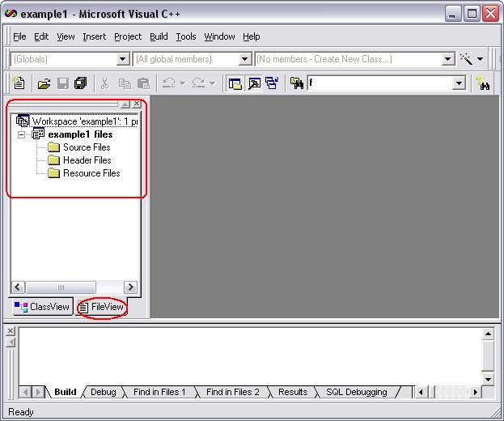Close the output pane with X
The image size is (504, 421).
tap(11, 330)
